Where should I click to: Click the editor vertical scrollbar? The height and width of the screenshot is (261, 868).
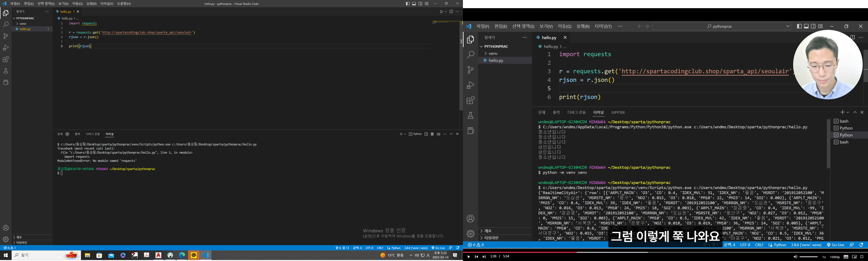click(461, 66)
